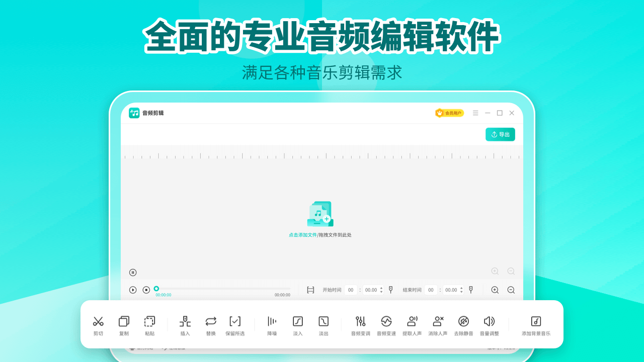Click the 开始时间 minutes input field
644x362 pixels.
tap(351, 290)
